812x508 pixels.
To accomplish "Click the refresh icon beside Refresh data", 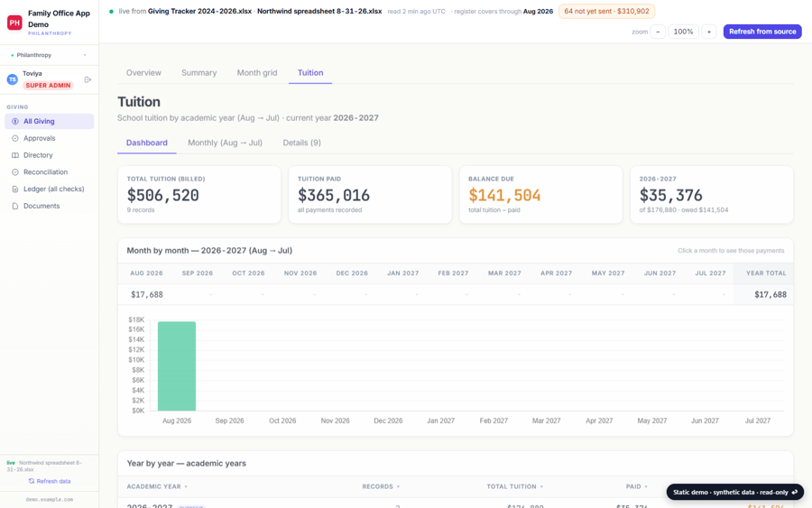I will point(32,481).
